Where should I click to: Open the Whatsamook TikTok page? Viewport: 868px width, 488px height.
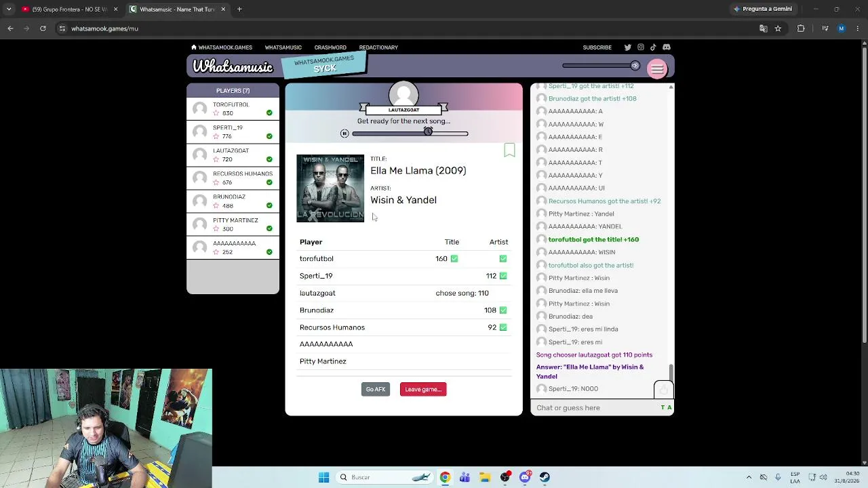click(x=653, y=47)
